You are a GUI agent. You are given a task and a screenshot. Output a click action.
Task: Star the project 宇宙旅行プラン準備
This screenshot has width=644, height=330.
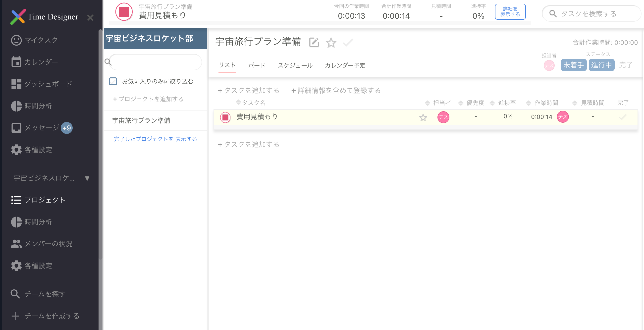click(x=331, y=43)
